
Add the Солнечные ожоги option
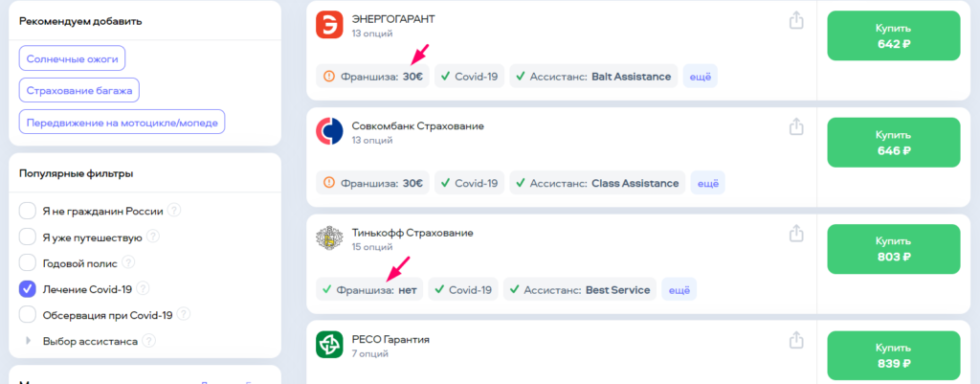click(72, 58)
